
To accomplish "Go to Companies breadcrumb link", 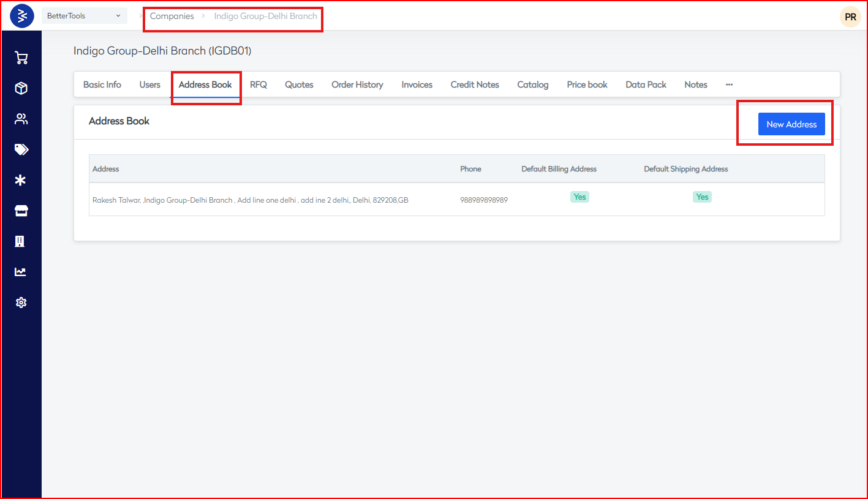I will click(x=172, y=16).
